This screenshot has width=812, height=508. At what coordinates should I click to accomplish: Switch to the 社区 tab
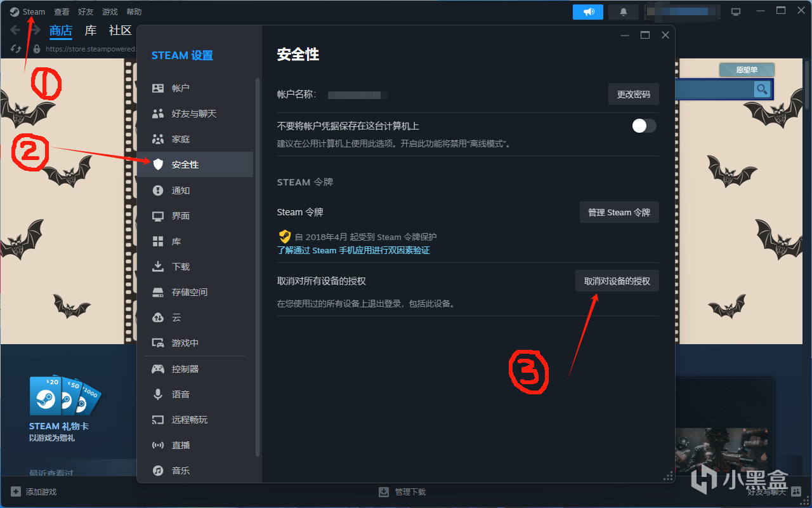tap(120, 30)
